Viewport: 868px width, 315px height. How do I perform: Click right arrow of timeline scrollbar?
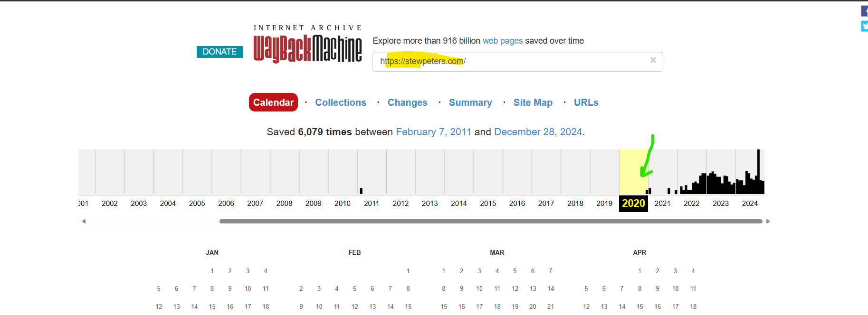(x=768, y=221)
